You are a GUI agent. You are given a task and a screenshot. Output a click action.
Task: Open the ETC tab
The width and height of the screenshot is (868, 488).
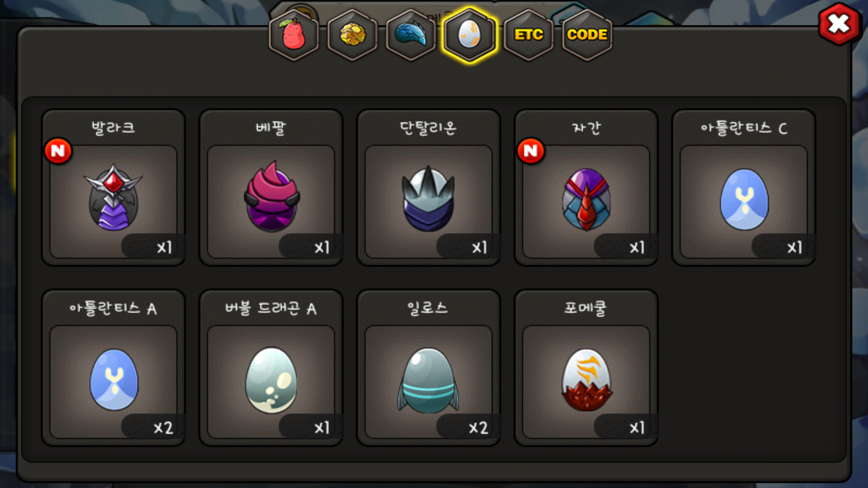(x=529, y=35)
